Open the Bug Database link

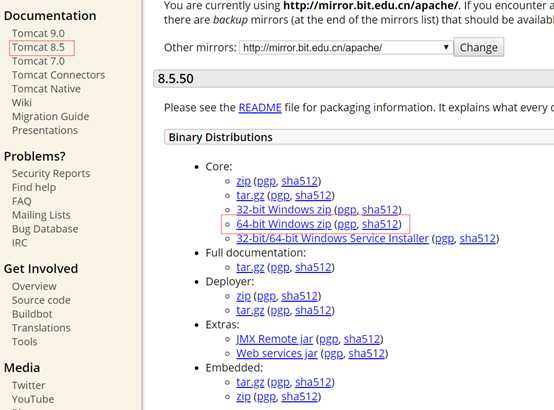point(45,229)
